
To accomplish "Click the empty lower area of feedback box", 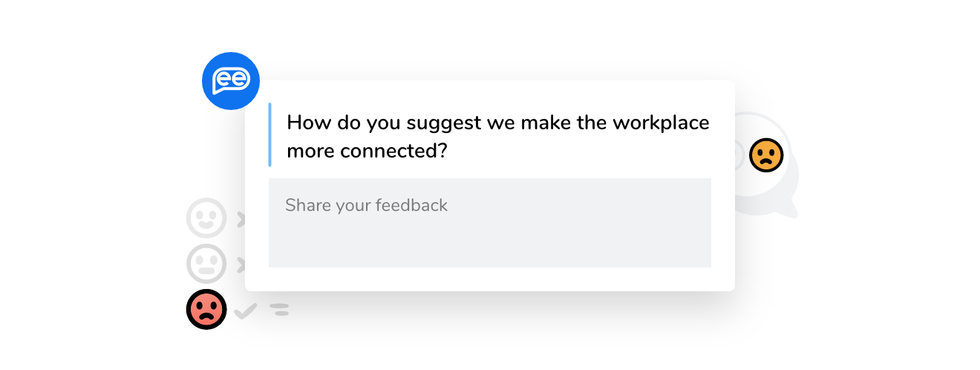I will click(490, 244).
